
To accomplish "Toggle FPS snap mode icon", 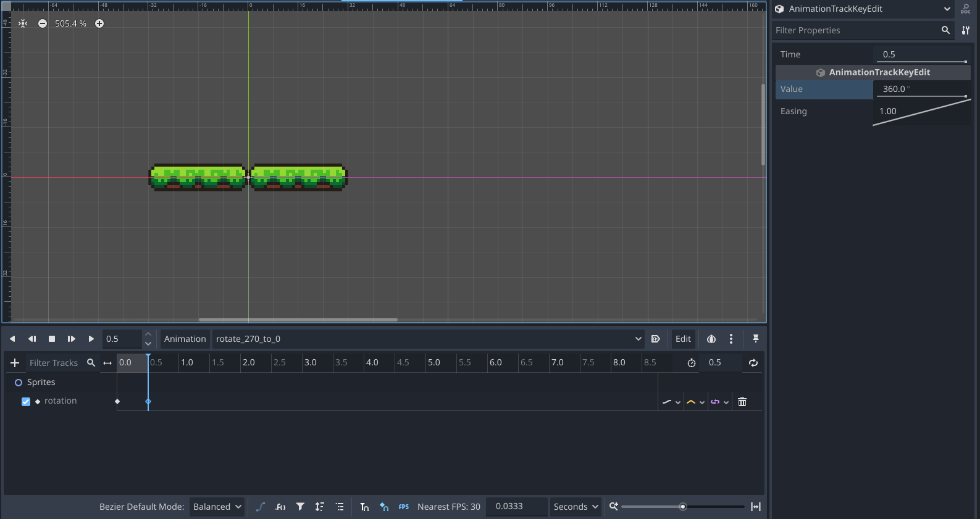I will [x=403, y=507].
